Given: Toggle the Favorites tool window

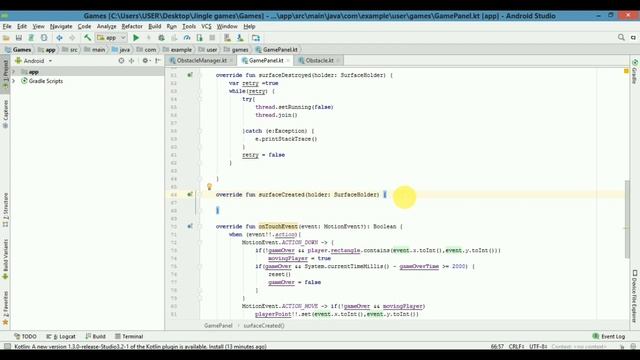Looking at the screenshot, I should [x=5, y=309].
